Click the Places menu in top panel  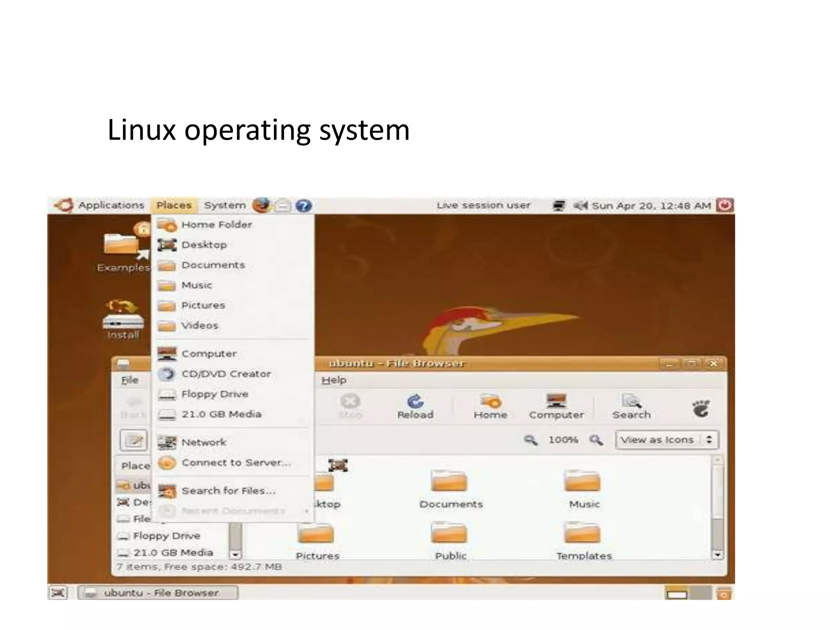(x=174, y=205)
